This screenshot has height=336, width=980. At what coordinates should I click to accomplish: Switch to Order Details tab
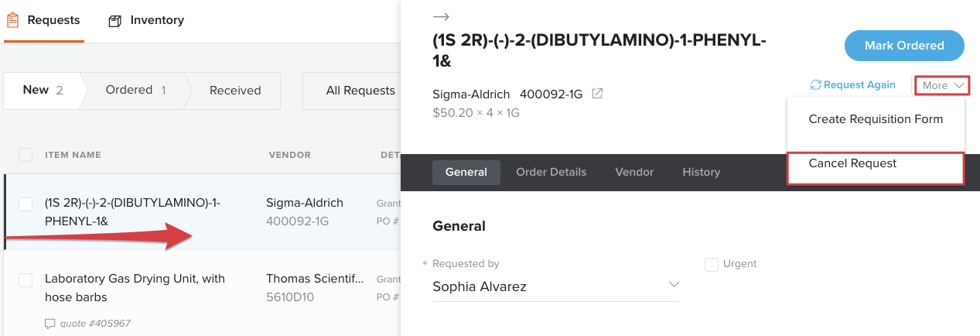pyautogui.click(x=551, y=172)
